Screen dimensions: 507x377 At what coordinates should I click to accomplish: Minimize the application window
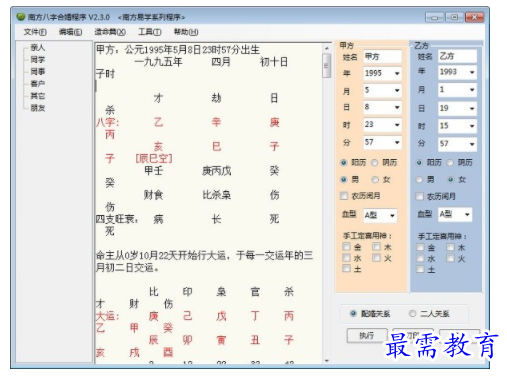(434, 17)
